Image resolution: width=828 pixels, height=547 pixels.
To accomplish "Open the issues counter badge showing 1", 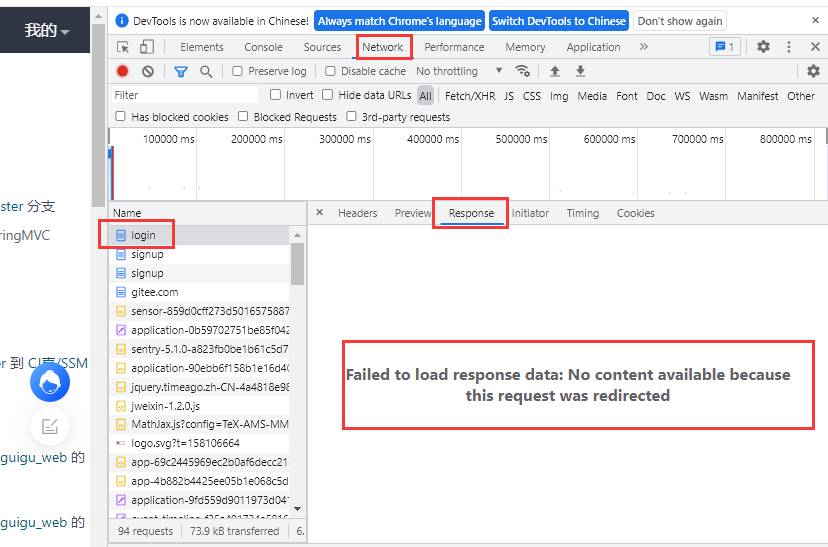I will [724, 46].
